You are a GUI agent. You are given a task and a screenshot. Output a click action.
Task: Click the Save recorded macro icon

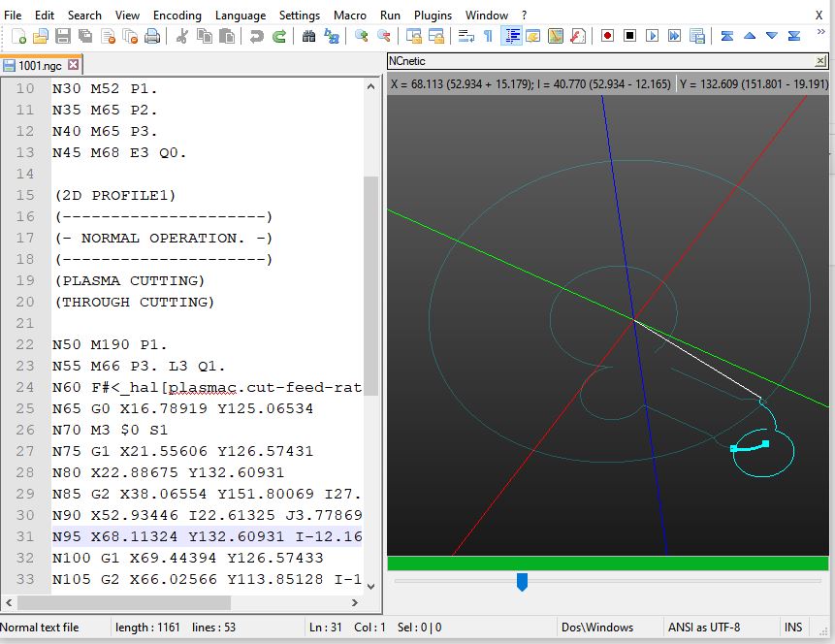(x=697, y=36)
